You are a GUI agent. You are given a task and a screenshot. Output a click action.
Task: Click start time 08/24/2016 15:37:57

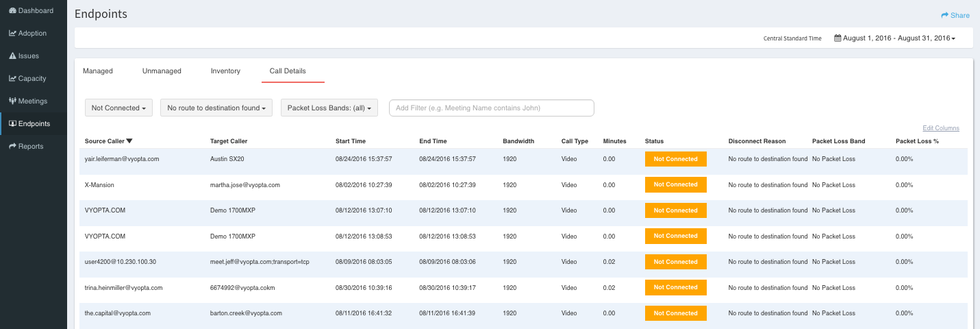tap(364, 159)
